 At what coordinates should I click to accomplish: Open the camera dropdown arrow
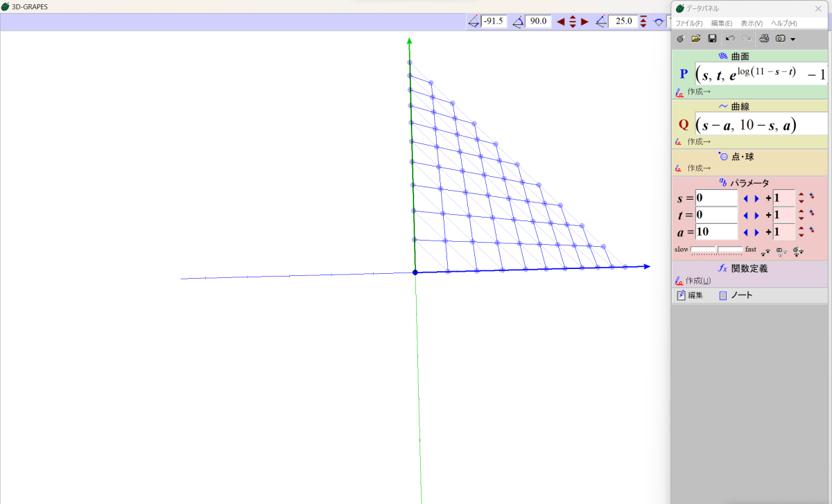click(792, 39)
